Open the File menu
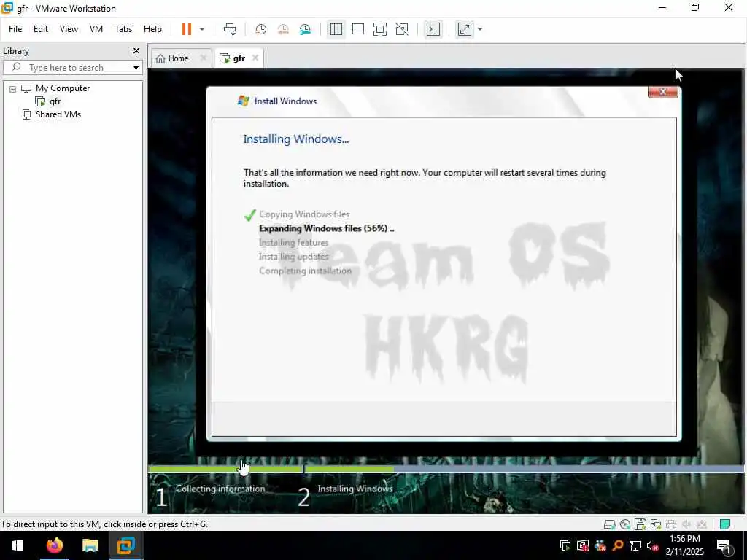Screen dimensions: 747x560 click(15, 29)
